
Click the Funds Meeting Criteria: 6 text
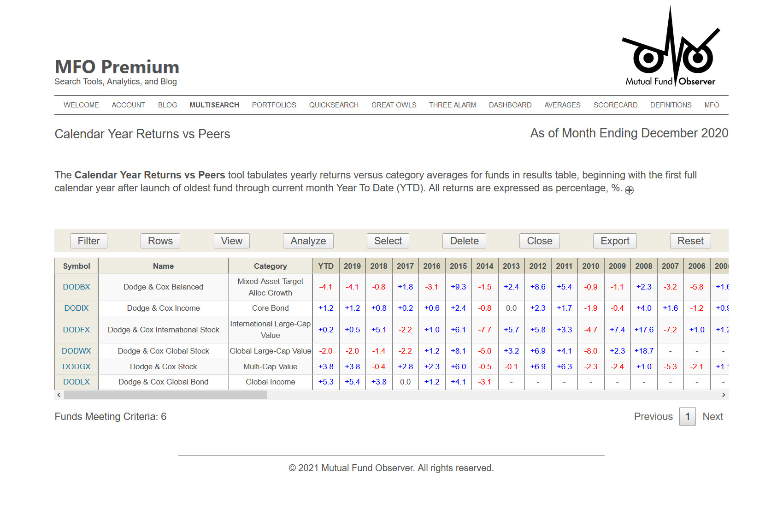tap(111, 417)
